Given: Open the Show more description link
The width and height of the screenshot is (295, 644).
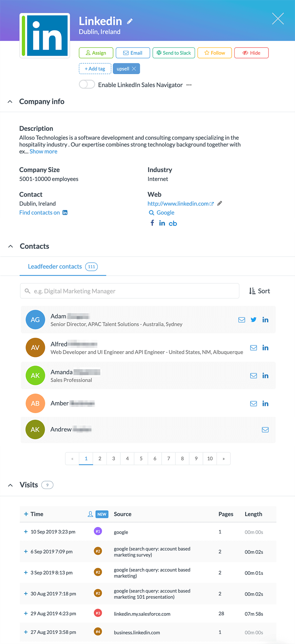Looking at the screenshot, I should tap(43, 151).
